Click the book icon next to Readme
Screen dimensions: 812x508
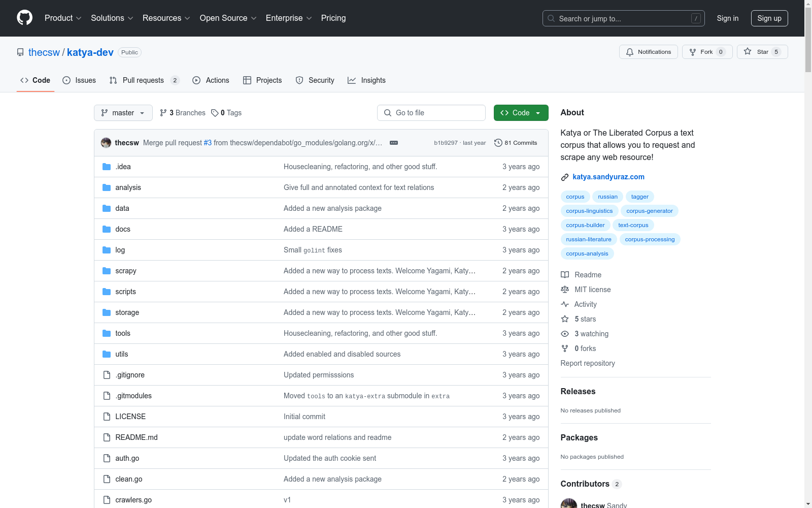[565, 275]
